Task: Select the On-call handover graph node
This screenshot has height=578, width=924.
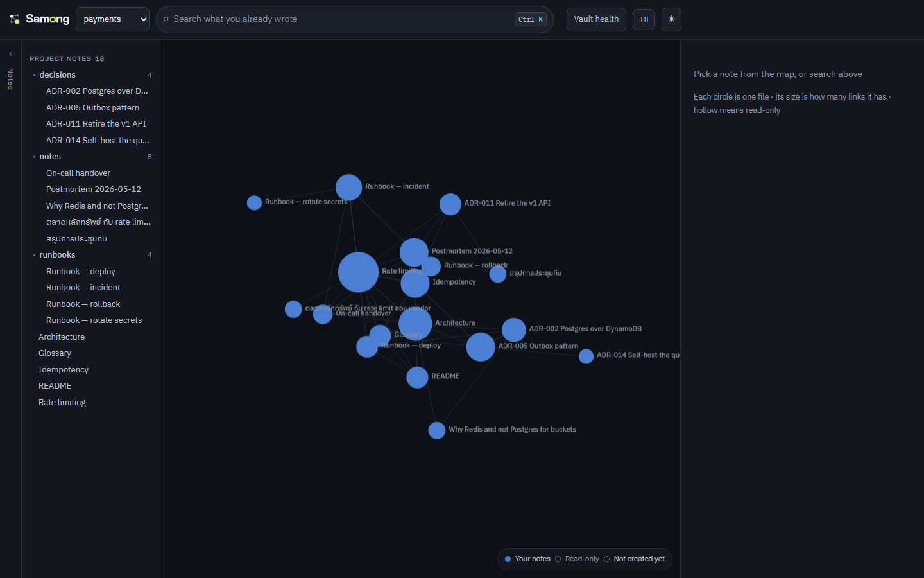Action: pos(323,314)
